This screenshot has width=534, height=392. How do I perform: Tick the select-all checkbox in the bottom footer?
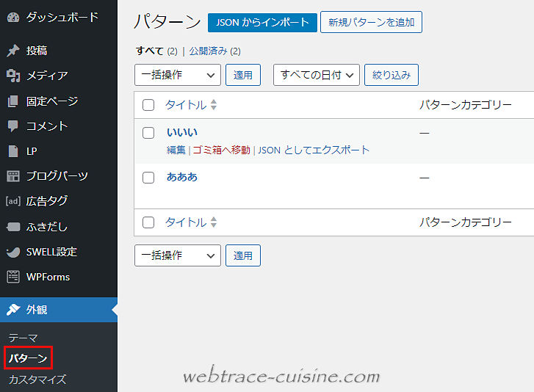click(x=148, y=222)
